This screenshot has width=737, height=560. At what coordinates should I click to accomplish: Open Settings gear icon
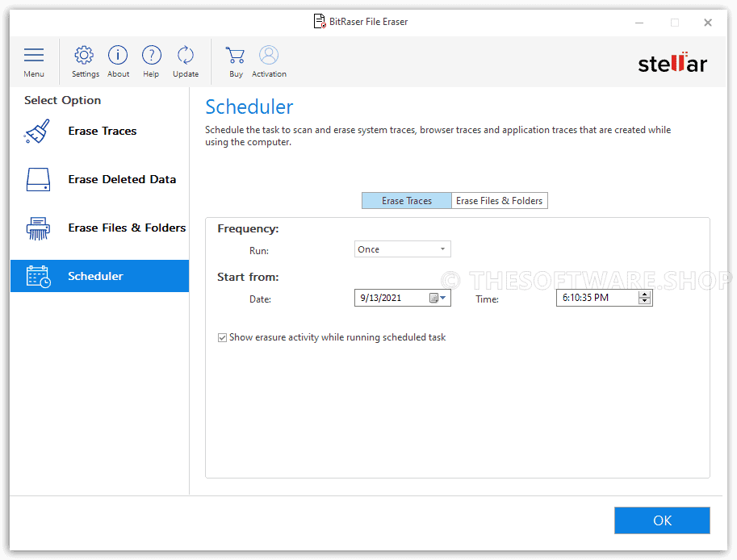85,55
